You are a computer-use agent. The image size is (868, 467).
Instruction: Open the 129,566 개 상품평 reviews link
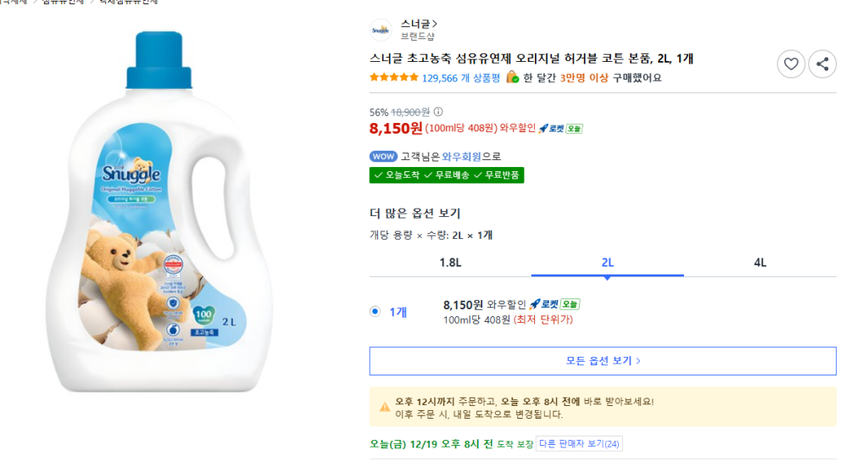coord(461,78)
